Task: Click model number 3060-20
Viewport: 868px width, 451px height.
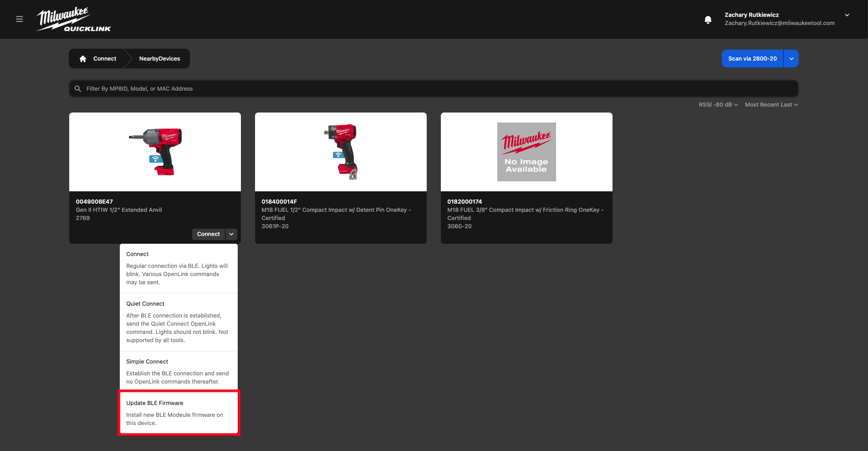Action: pyautogui.click(x=460, y=226)
